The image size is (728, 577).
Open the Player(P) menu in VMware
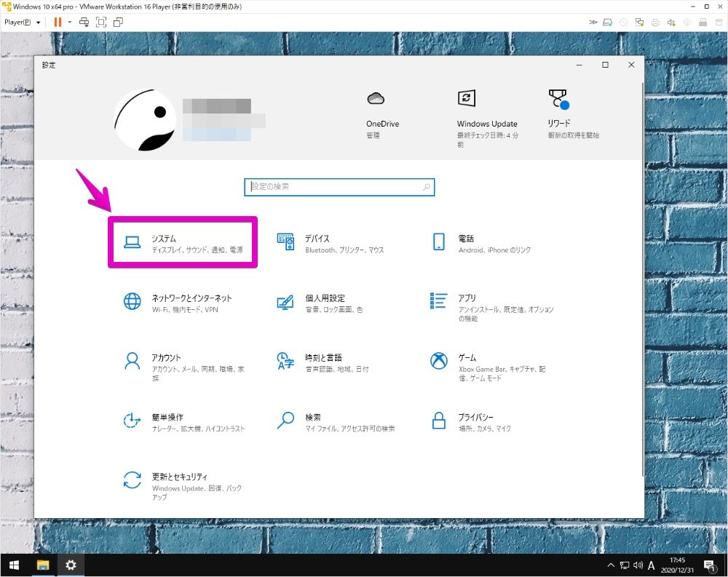pos(22,23)
